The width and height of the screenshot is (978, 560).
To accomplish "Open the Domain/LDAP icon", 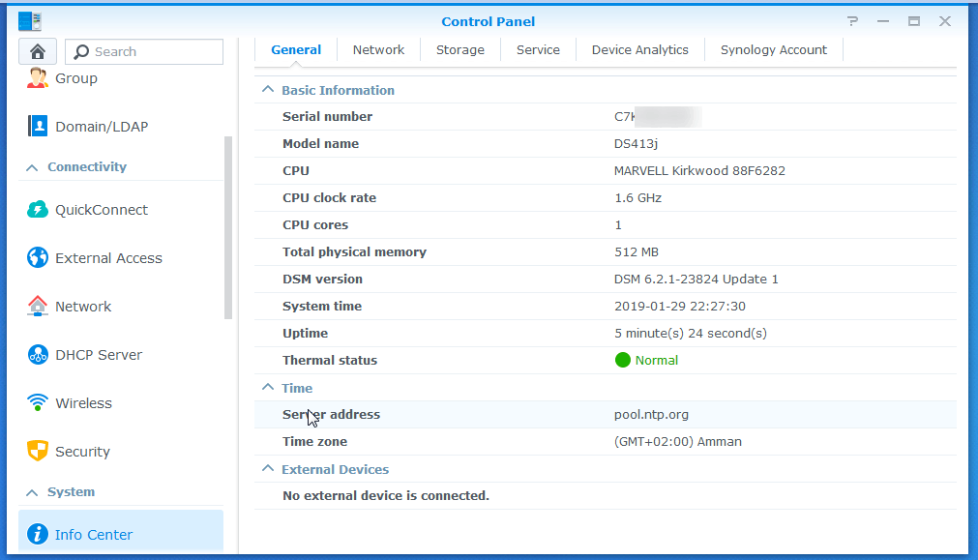I will tap(38, 127).
